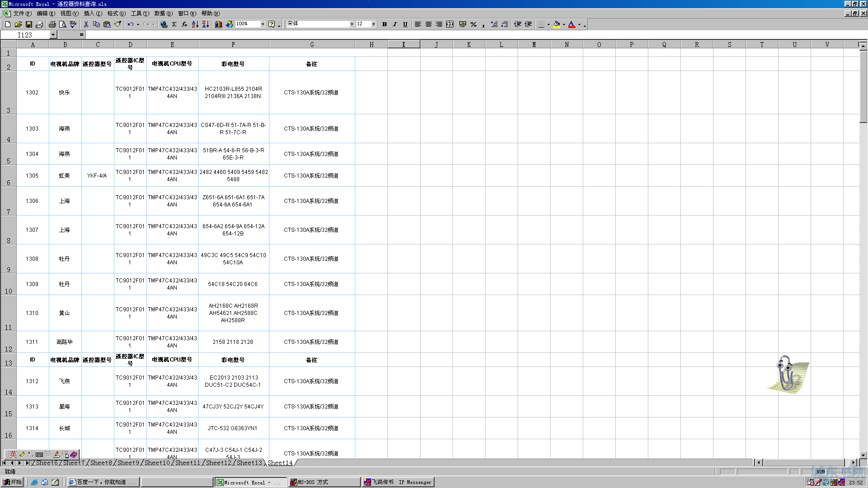Viewport: 868px width, 488px height.
Task: Toggle right text alignment
Action: 439,24
